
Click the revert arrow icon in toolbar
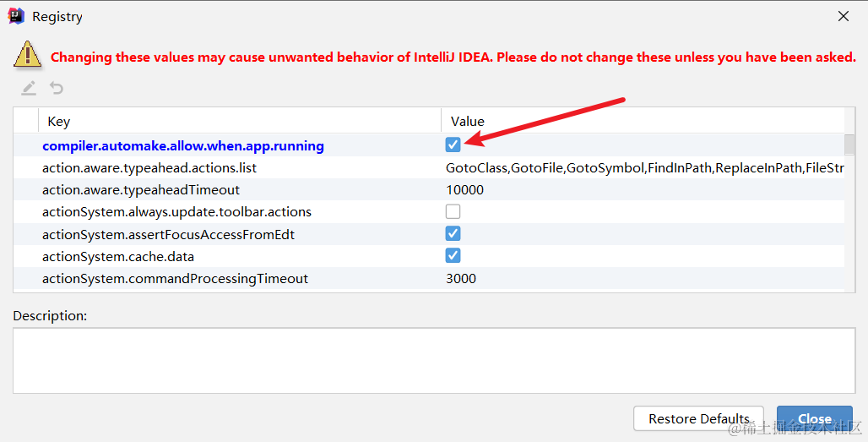56,88
